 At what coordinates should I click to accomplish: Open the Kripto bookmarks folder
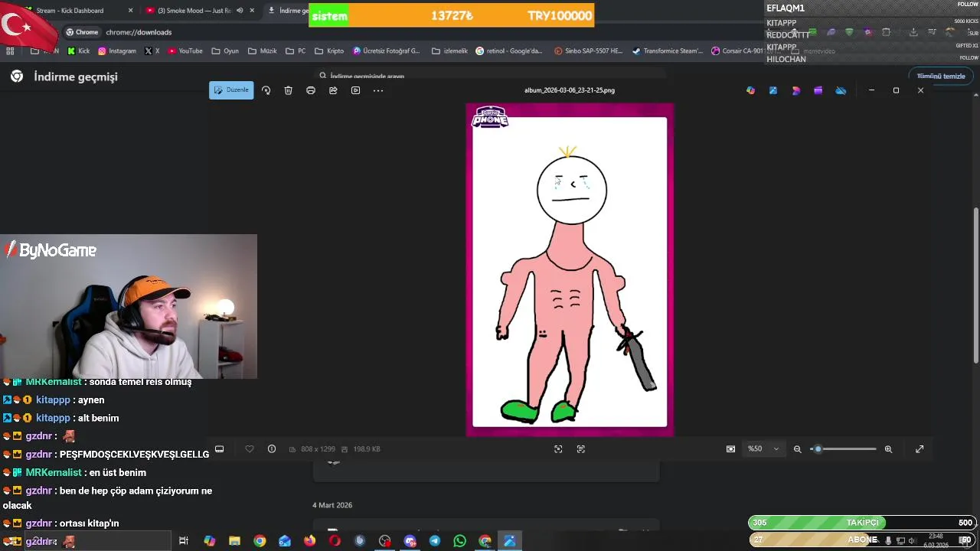[328, 51]
